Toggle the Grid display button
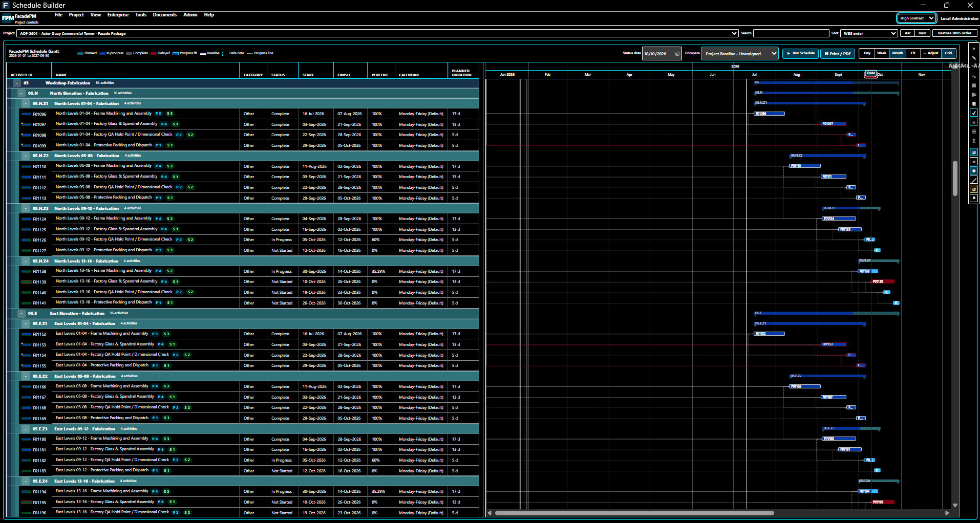Screen dimensions: 980x523 point(948,53)
